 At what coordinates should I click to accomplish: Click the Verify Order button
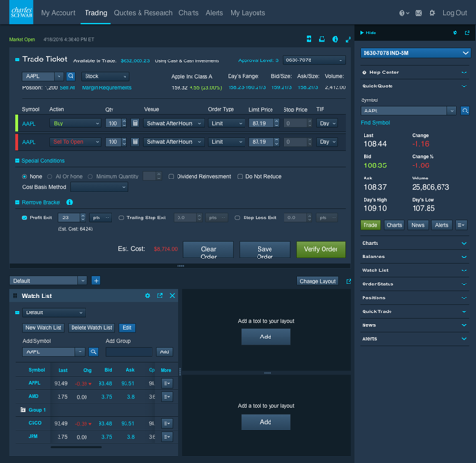[x=321, y=249]
